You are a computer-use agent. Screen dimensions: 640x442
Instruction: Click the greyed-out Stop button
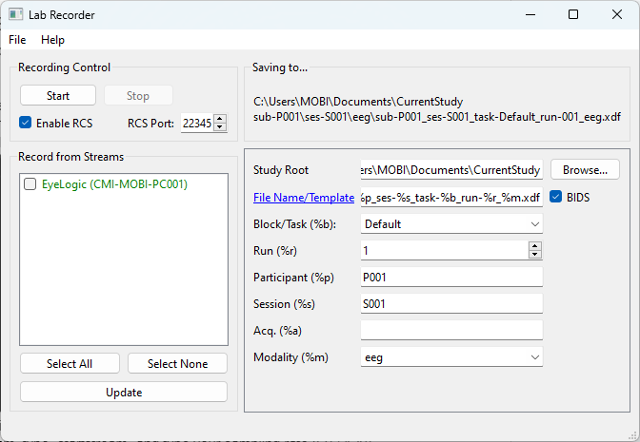point(138,96)
